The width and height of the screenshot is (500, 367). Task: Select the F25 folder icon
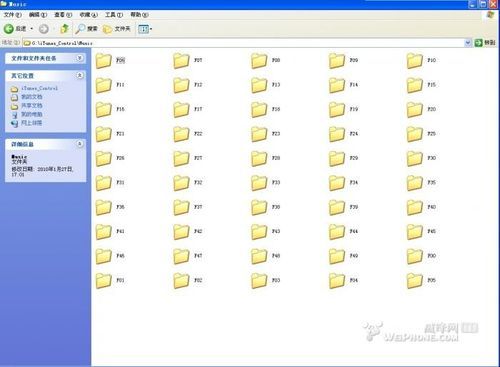pos(415,134)
